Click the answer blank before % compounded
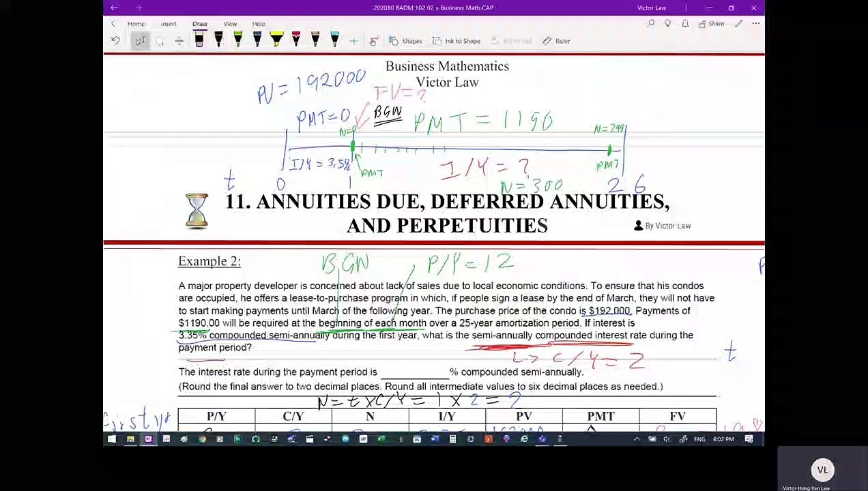The width and height of the screenshot is (868, 491). (x=414, y=372)
